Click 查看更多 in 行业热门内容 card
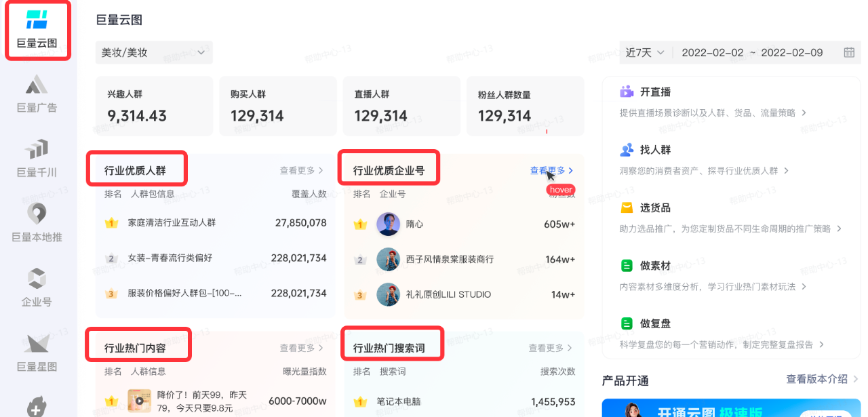 click(302, 348)
